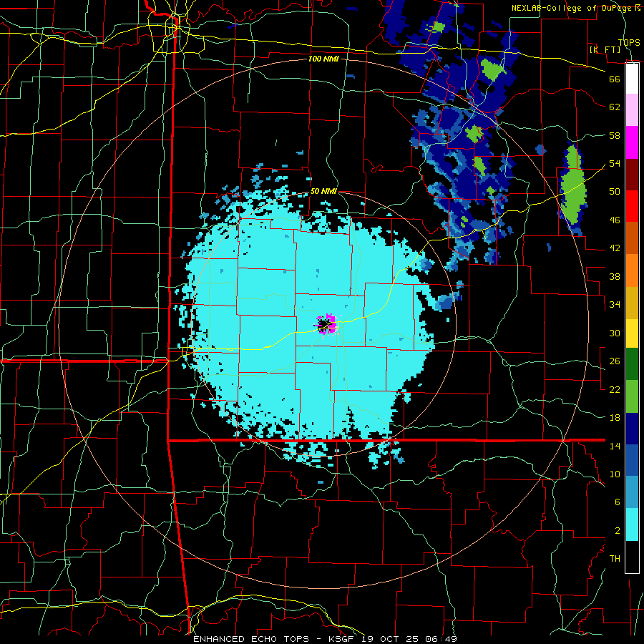Click the dark orange legend swatch below 46

coord(632,238)
